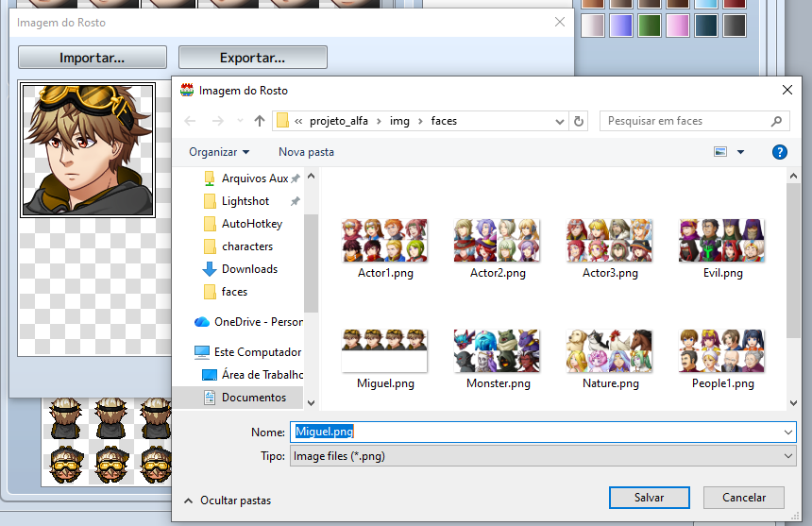Go back with the back arrow
The height and width of the screenshot is (526, 812).
click(190, 121)
